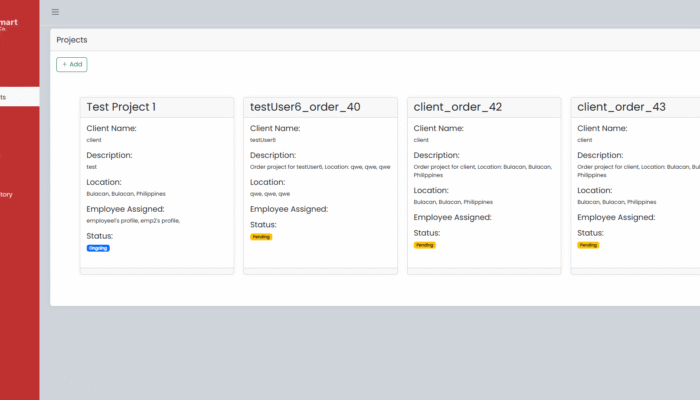Select 'qwe, qwe, qwe' location text
700x400 pixels.
point(270,194)
